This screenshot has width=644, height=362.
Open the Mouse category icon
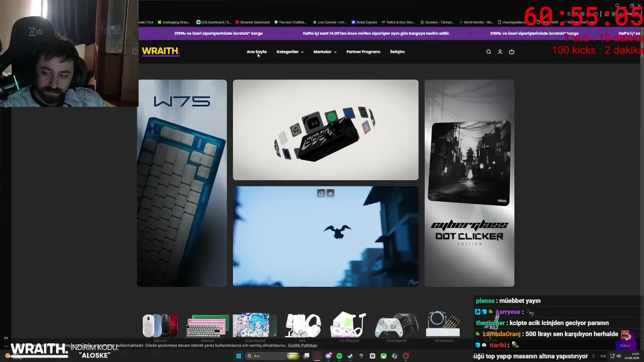pyautogui.click(x=160, y=326)
